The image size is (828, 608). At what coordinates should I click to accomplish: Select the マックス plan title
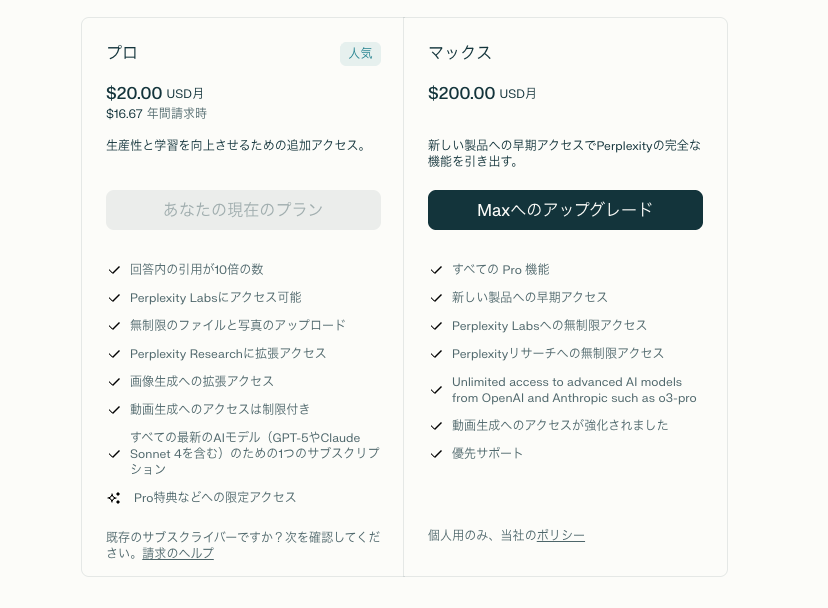click(x=460, y=53)
